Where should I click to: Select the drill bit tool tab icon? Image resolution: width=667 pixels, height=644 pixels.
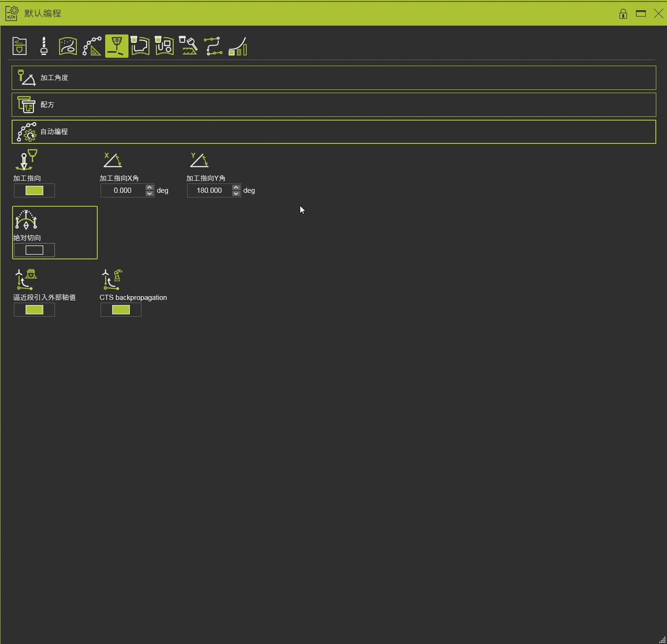pyautogui.click(x=44, y=46)
